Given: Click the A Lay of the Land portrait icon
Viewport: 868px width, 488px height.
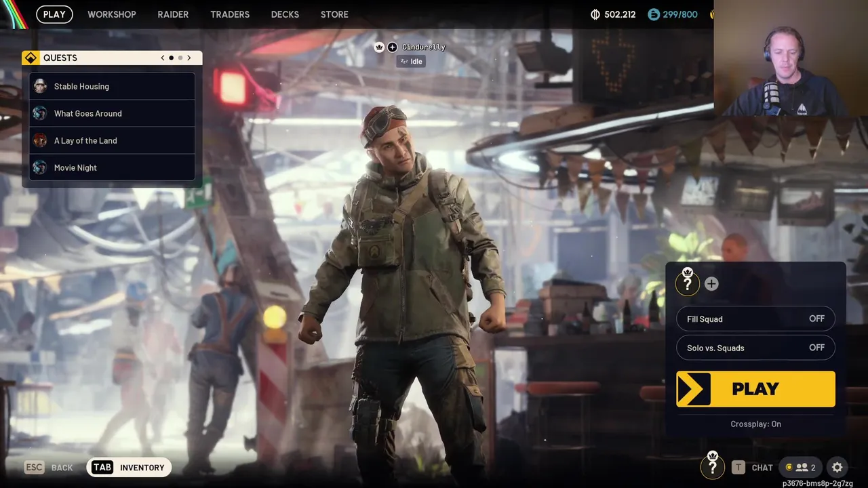Looking at the screenshot, I should pos(40,140).
